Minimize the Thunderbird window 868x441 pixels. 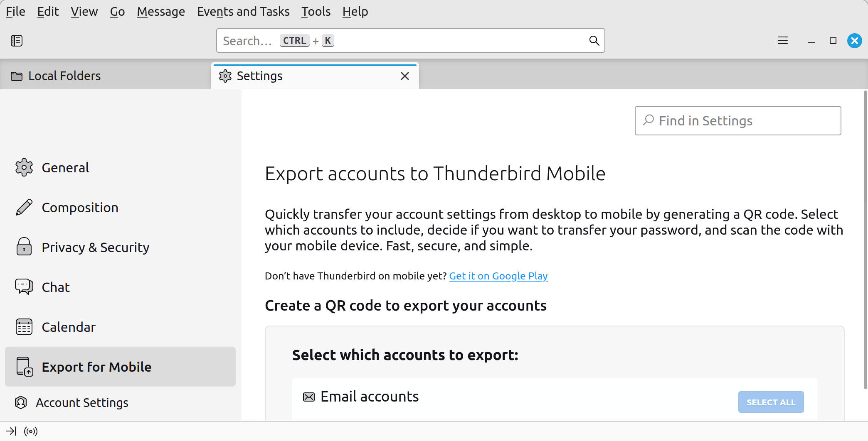(x=811, y=41)
